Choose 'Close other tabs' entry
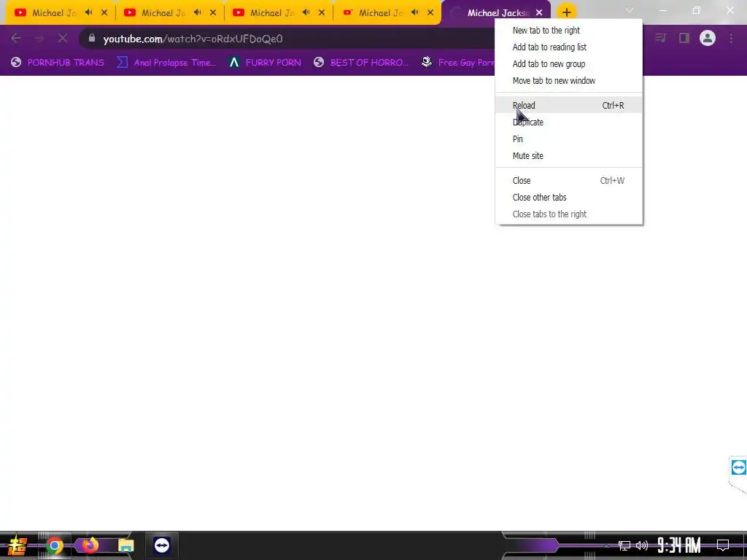Viewport: 747px width, 560px height. pos(569,197)
